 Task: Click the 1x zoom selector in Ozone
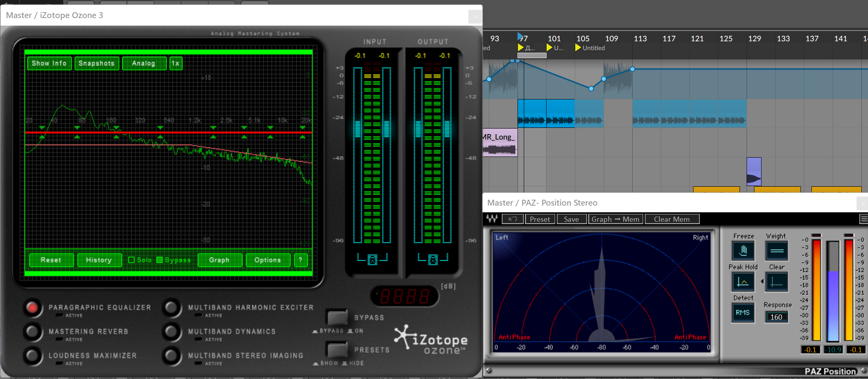click(176, 63)
